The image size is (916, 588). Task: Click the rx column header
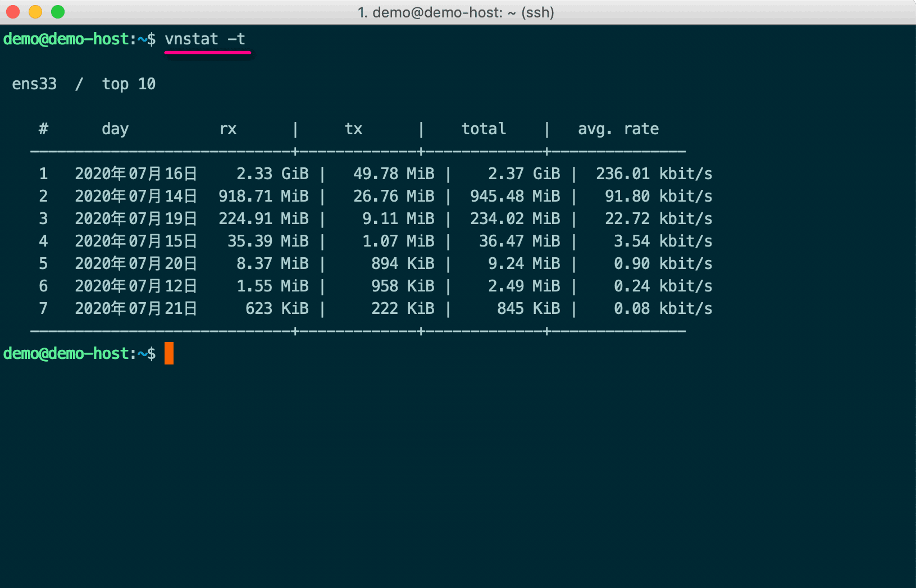[228, 129]
